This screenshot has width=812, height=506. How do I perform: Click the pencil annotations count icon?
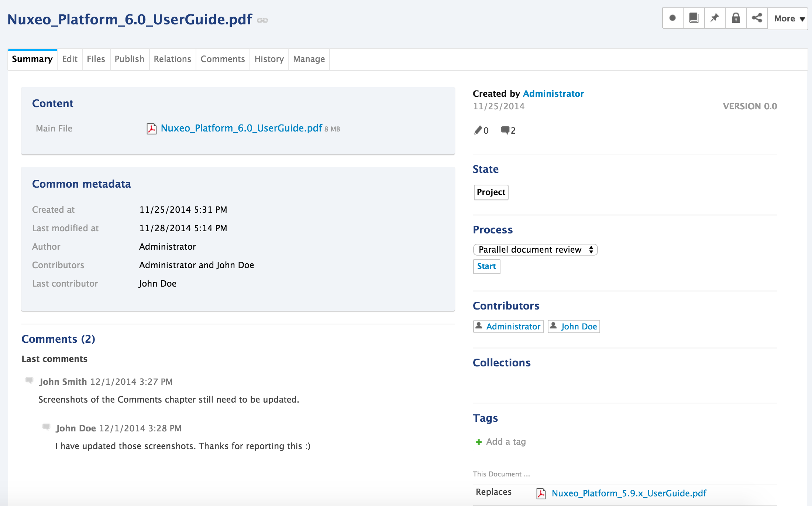click(478, 130)
